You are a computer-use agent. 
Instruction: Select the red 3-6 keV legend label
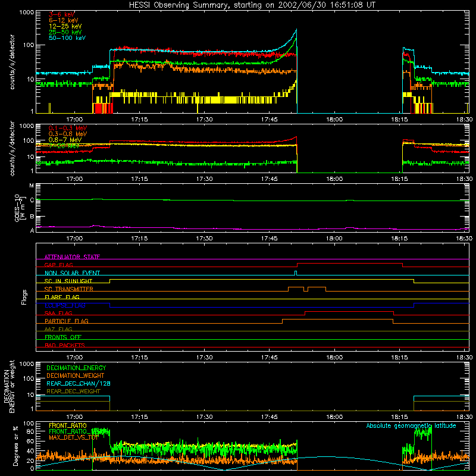click(62, 14)
